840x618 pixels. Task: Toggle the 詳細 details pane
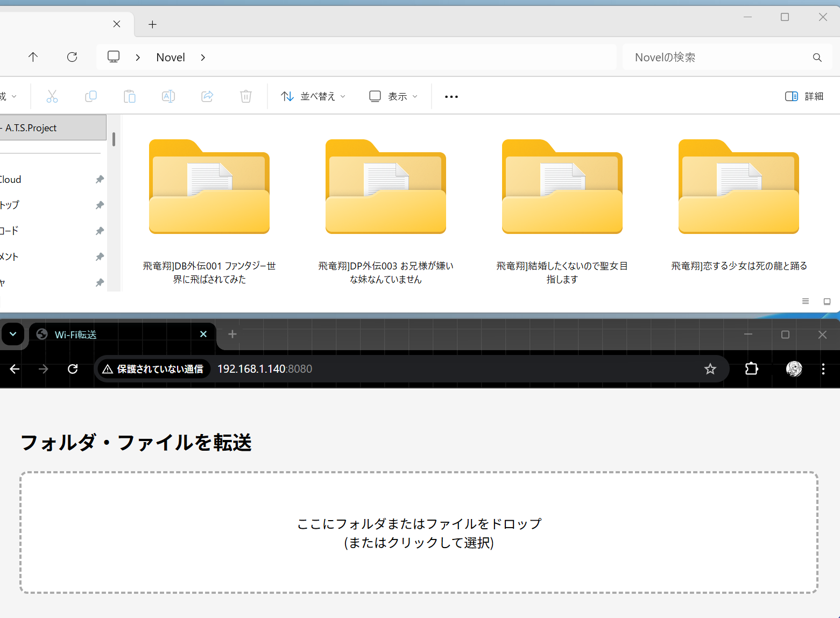click(x=803, y=96)
